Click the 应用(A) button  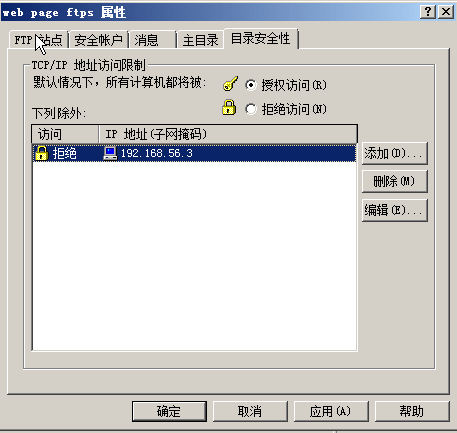pyautogui.click(x=331, y=411)
